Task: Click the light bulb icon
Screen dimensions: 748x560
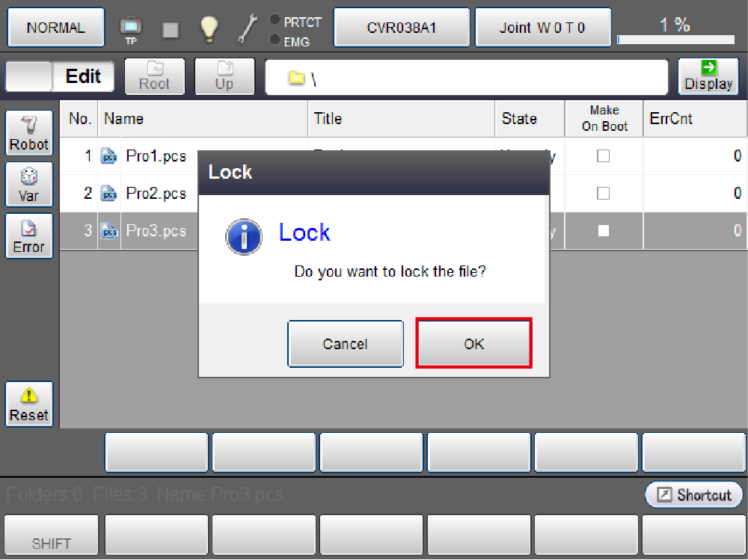Action: click(209, 28)
